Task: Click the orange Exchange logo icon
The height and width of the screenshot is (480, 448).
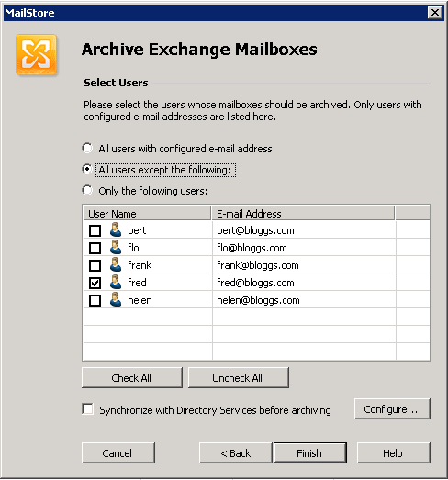Action: 36,55
